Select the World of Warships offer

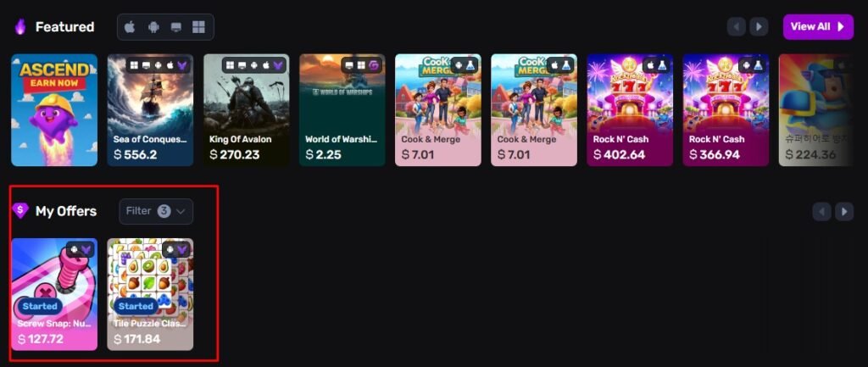click(x=342, y=109)
